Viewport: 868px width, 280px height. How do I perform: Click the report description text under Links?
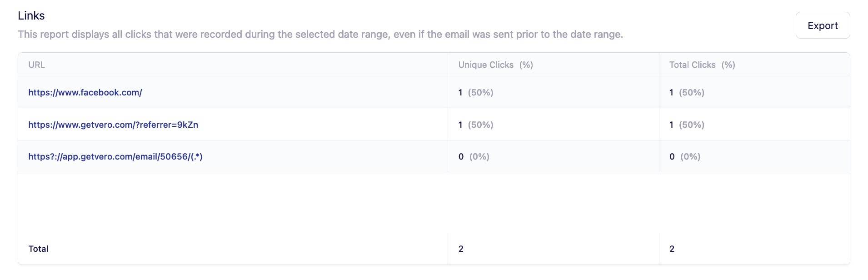[x=320, y=34]
